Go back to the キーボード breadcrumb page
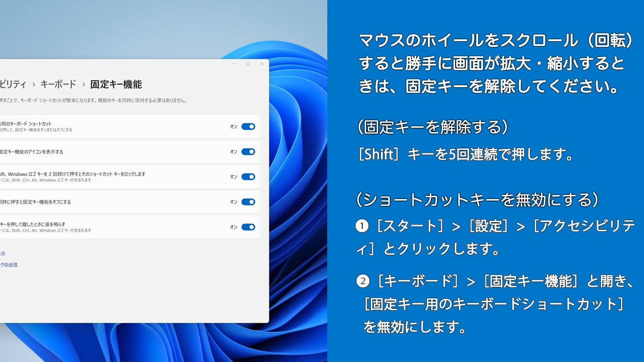This screenshot has width=644, height=362. [58, 84]
